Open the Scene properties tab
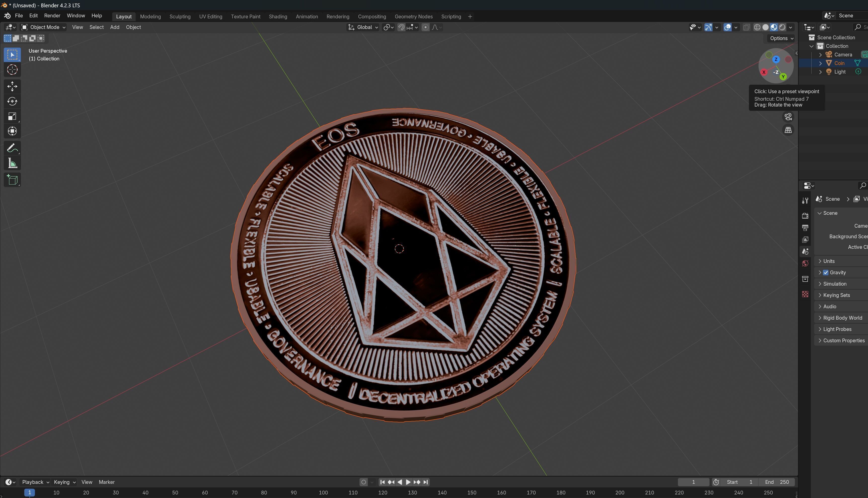 pos(805,251)
